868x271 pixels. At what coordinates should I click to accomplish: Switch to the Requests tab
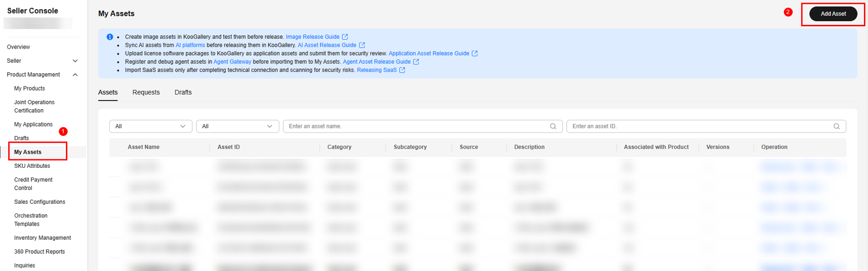[x=146, y=93]
